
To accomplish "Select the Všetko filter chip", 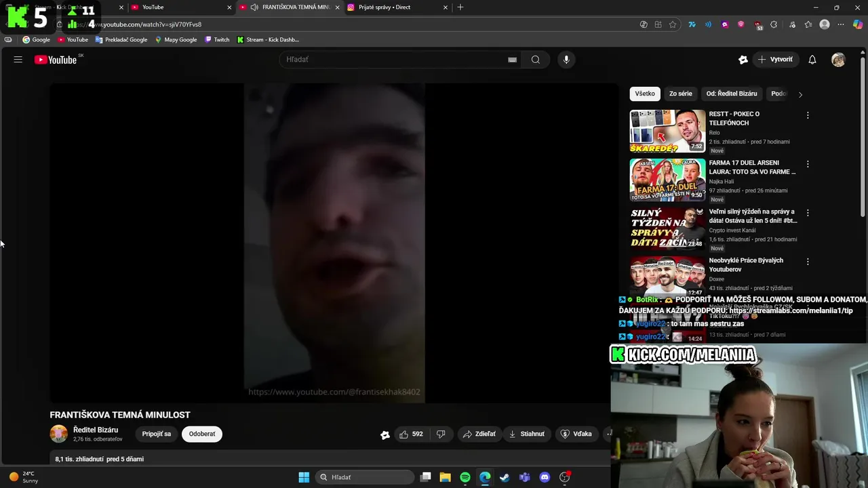I will (x=645, y=94).
